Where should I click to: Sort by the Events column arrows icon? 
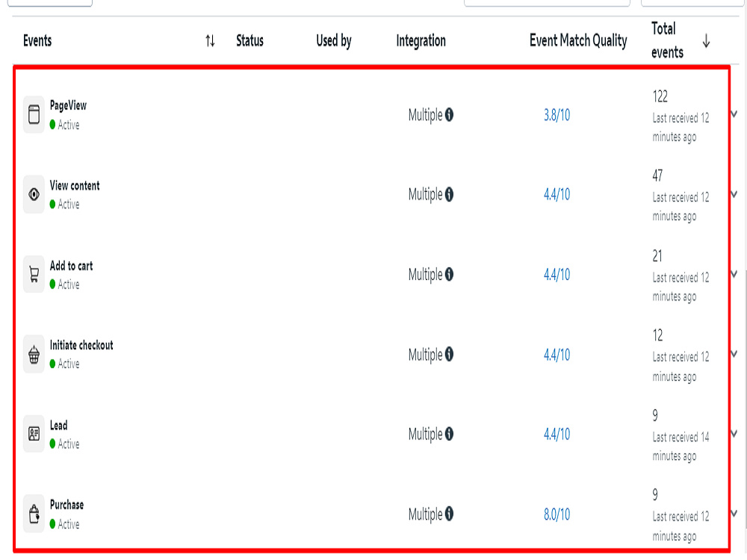(x=210, y=41)
